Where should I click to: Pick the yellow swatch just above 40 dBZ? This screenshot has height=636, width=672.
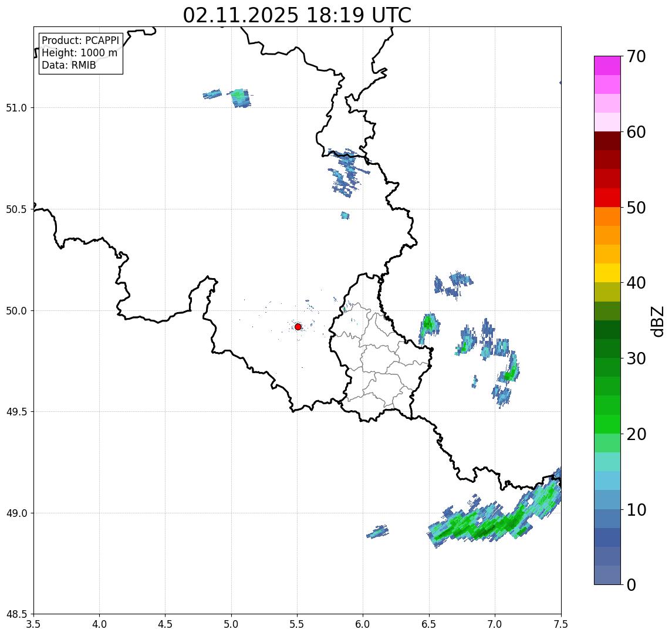point(607,273)
